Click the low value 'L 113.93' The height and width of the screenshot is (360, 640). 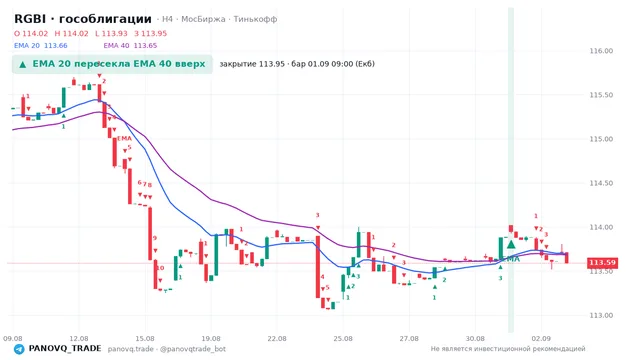[111, 33]
